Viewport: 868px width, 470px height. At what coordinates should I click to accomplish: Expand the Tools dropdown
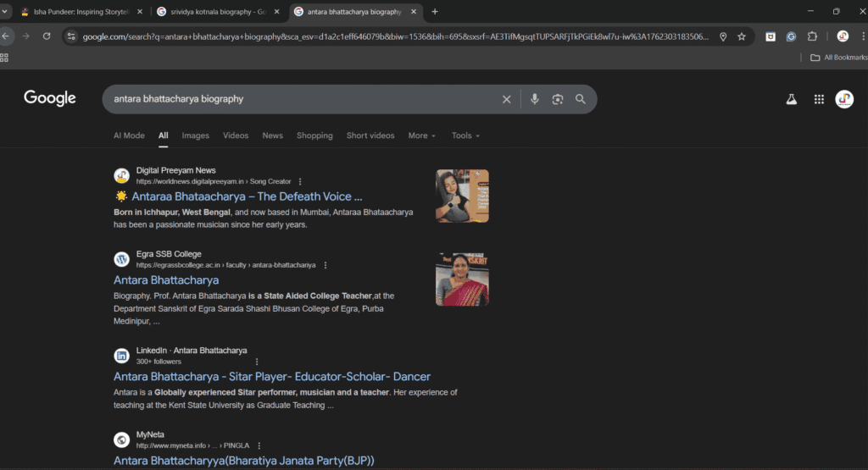click(x=465, y=135)
